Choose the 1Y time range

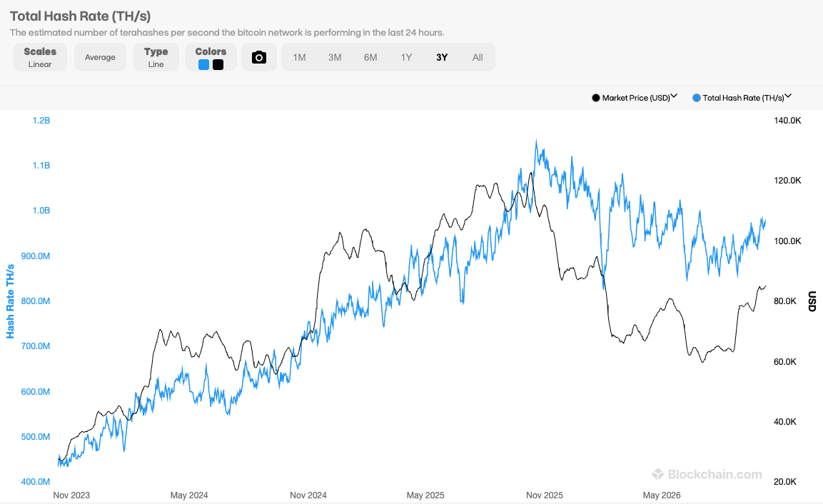point(406,57)
